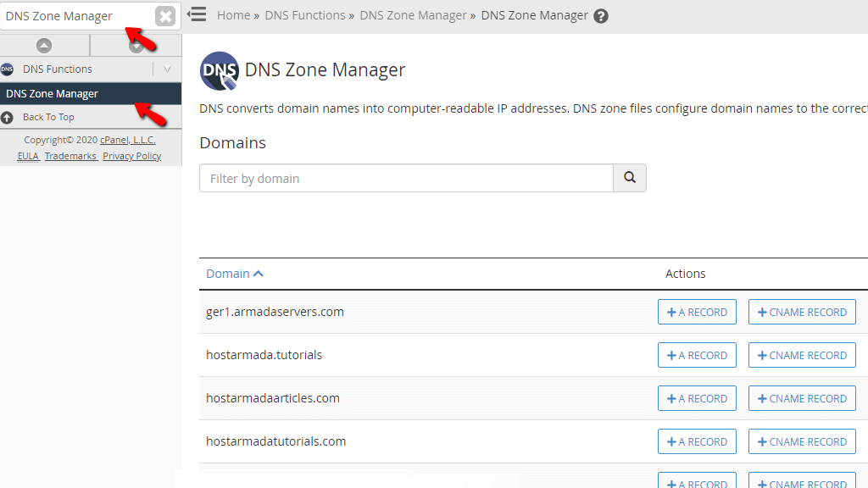Select DNS Zone Manager in the sidebar

pyautogui.click(x=91, y=94)
